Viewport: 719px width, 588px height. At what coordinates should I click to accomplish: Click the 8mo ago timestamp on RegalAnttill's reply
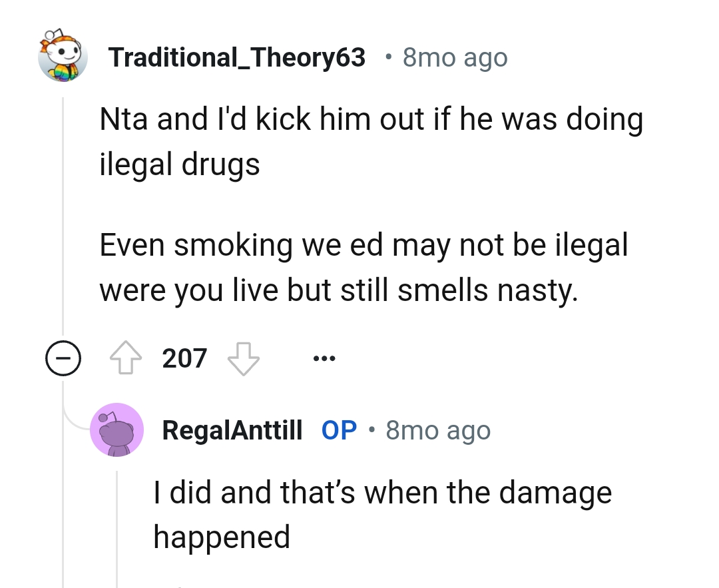437,430
